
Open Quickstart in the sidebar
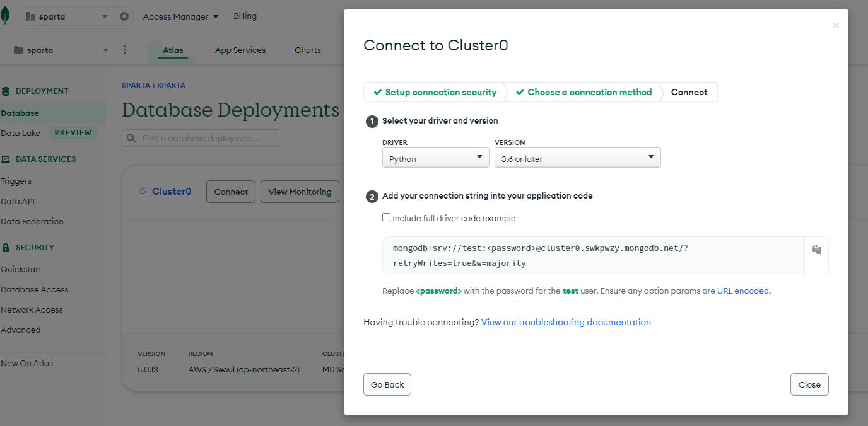tap(21, 270)
